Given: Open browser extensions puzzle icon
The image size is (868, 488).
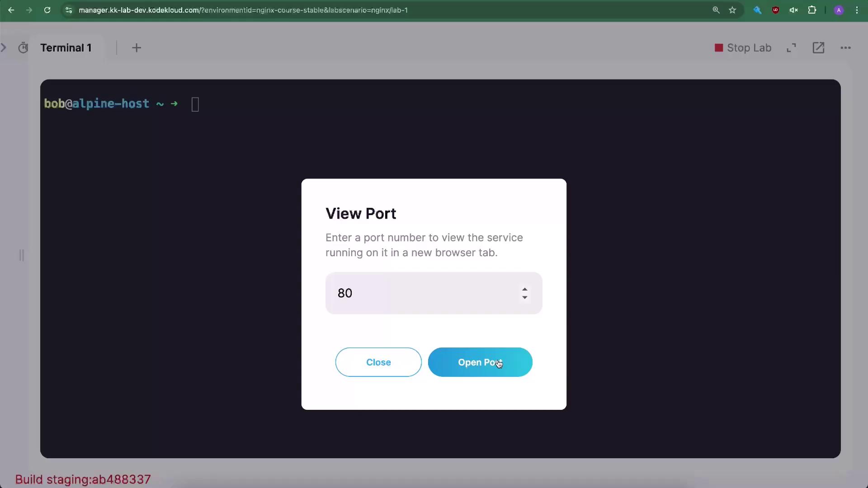Looking at the screenshot, I should click(x=812, y=10).
